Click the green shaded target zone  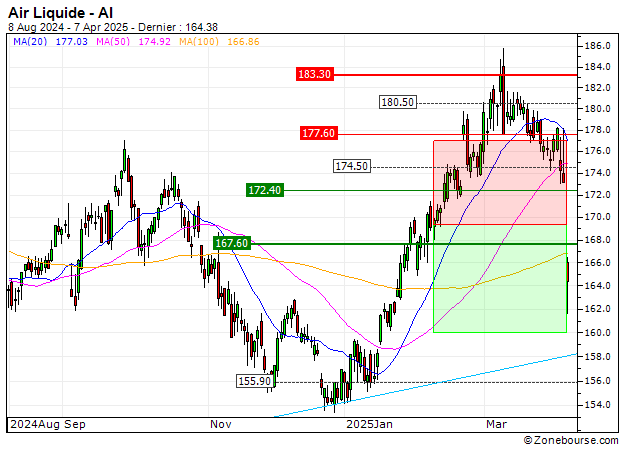pyautogui.click(x=499, y=285)
